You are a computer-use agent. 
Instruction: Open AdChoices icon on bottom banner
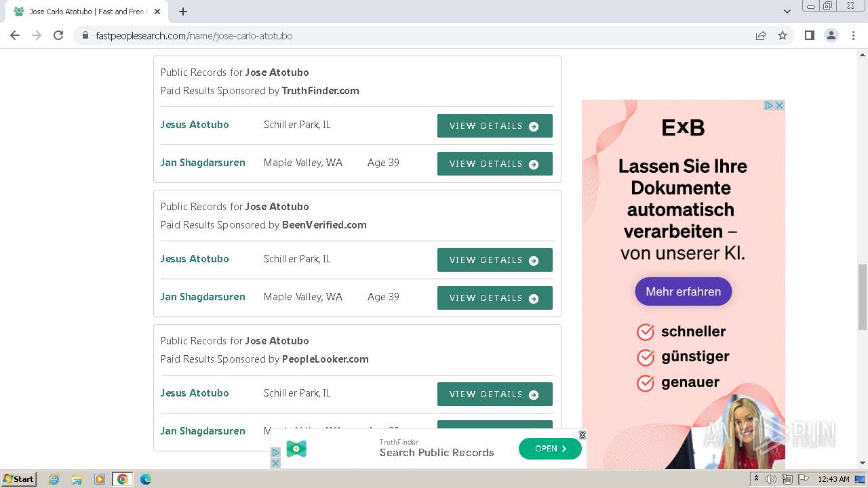click(x=275, y=452)
